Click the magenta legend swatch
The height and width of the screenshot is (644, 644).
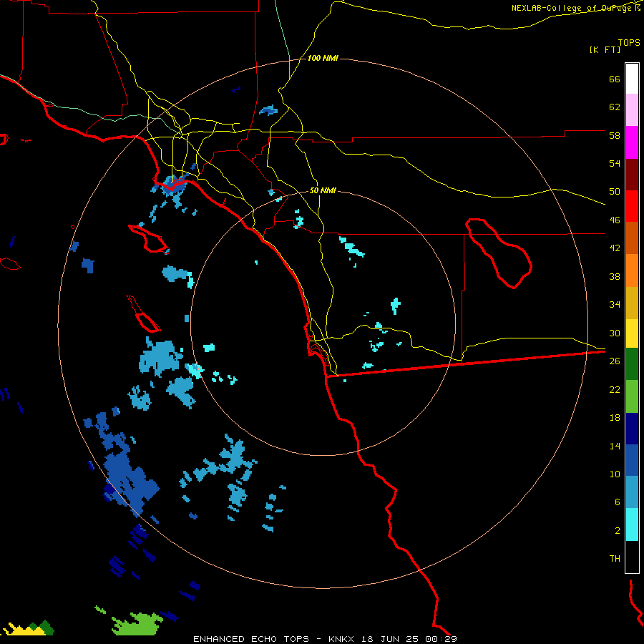[632, 142]
